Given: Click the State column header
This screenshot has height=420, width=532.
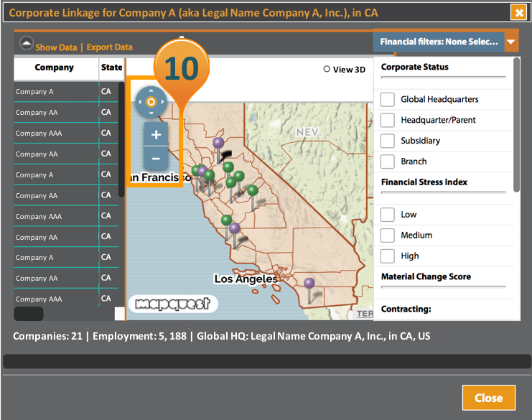Looking at the screenshot, I should pos(111,67).
